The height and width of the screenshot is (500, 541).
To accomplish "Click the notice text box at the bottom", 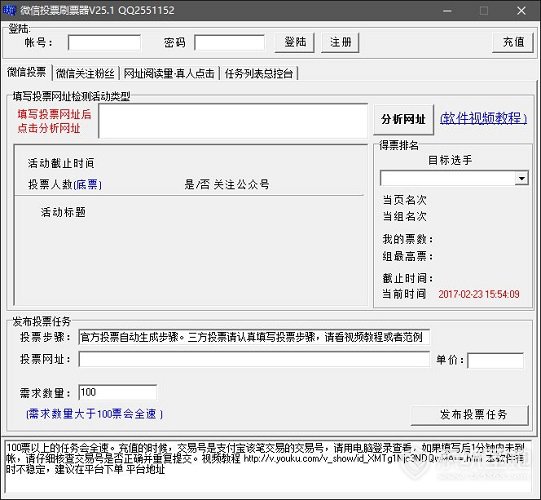I will click(268, 466).
